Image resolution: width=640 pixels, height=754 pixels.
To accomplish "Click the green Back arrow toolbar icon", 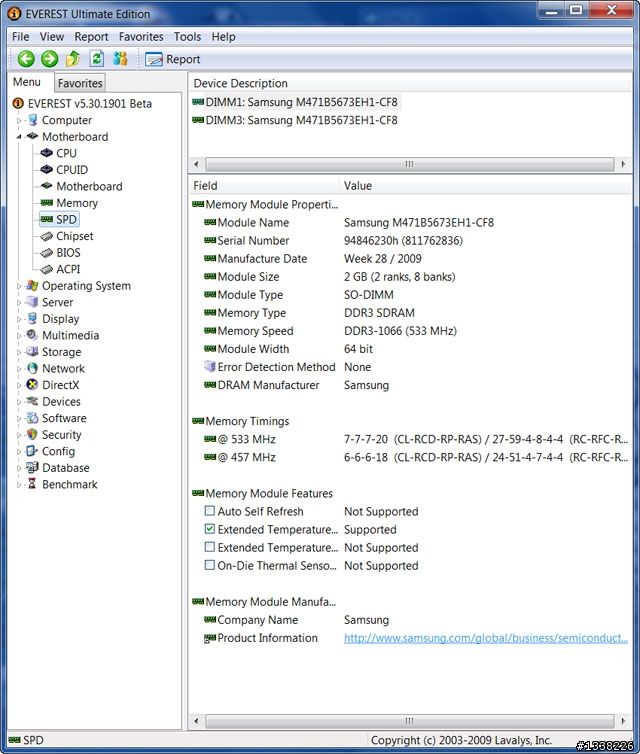I will coord(26,59).
